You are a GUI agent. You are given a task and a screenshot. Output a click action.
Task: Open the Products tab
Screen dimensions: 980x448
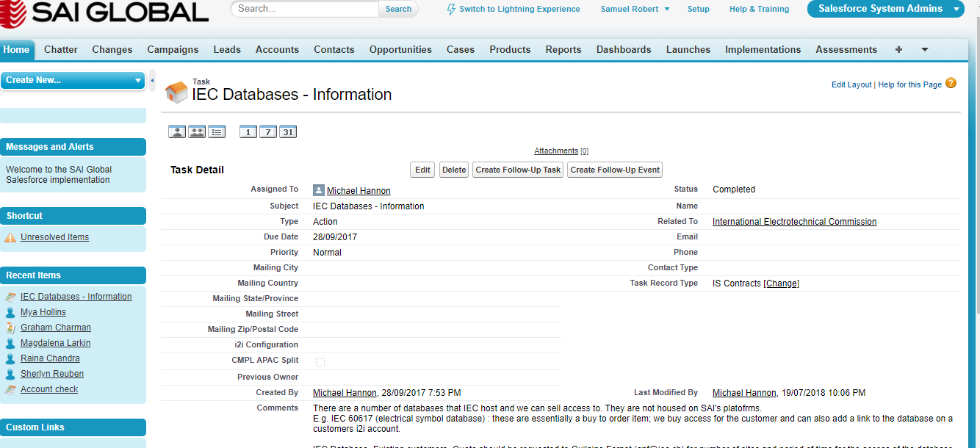click(x=510, y=49)
